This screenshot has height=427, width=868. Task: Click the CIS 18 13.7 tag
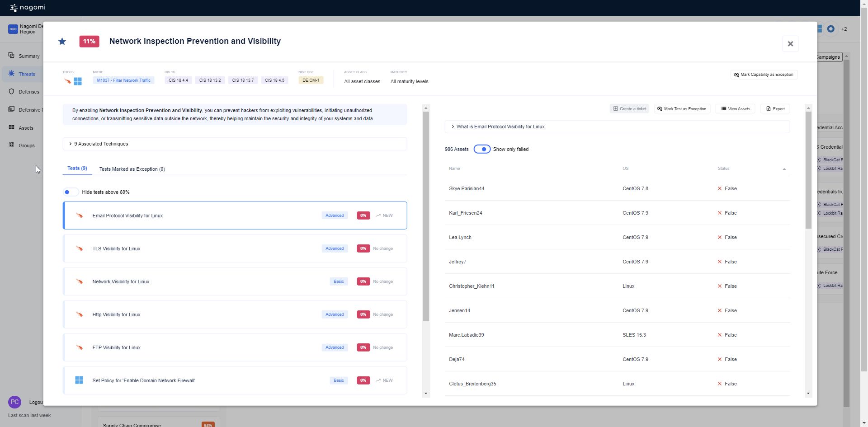tap(243, 80)
